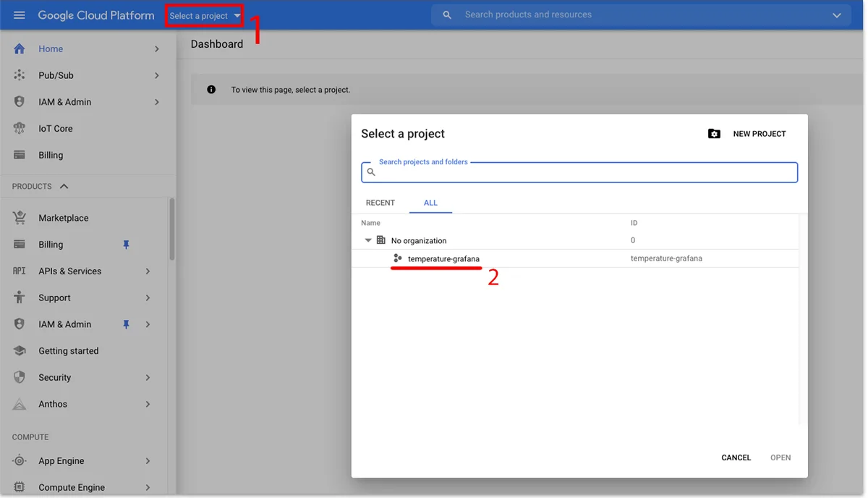The width and height of the screenshot is (868, 498).
Task: Unpin Billing from the products list
Action: tap(126, 245)
